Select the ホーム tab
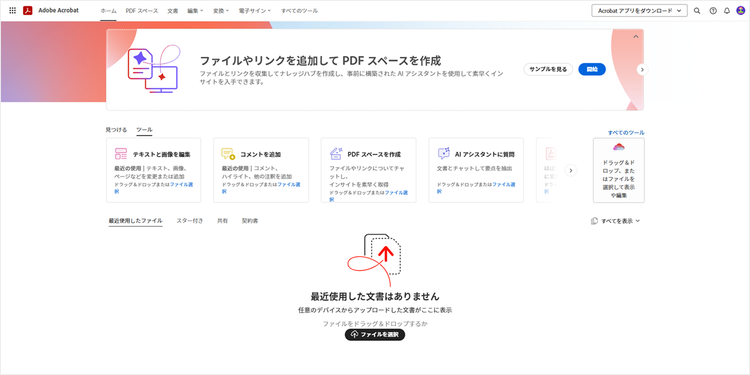Screen dimensions: 750x375 coord(108,11)
